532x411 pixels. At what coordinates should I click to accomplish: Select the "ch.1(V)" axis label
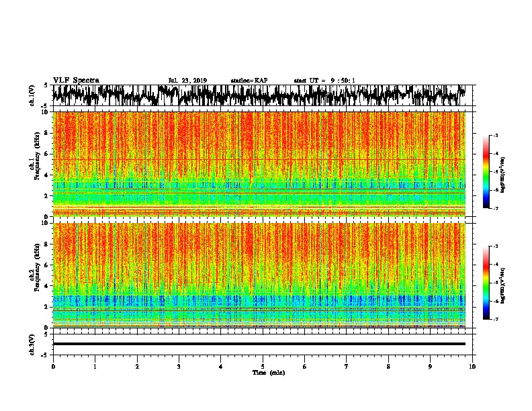(32, 95)
